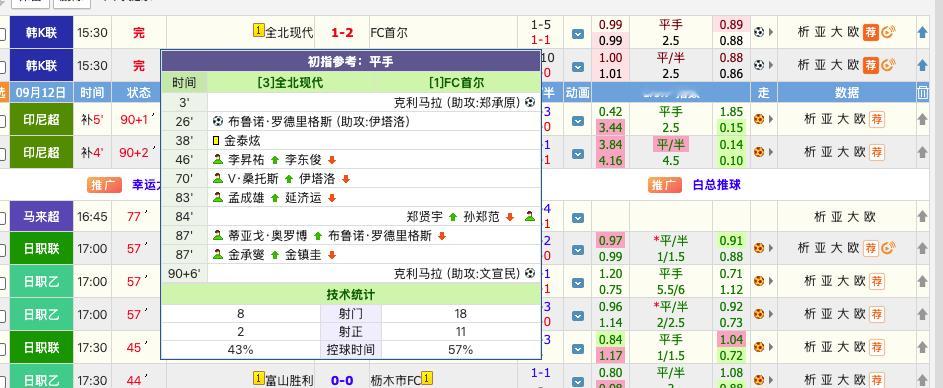
Task: Pin 马来超 16:45 match using grey up arrow
Action: pyautogui.click(x=923, y=217)
